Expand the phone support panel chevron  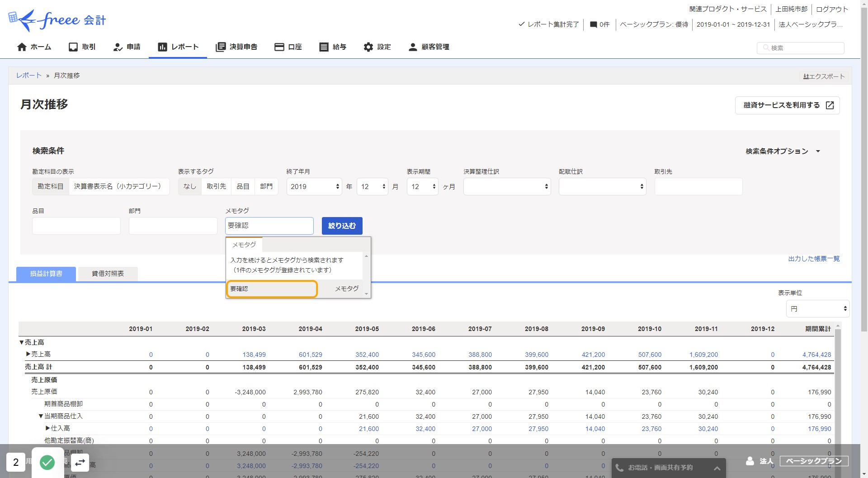point(717,469)
